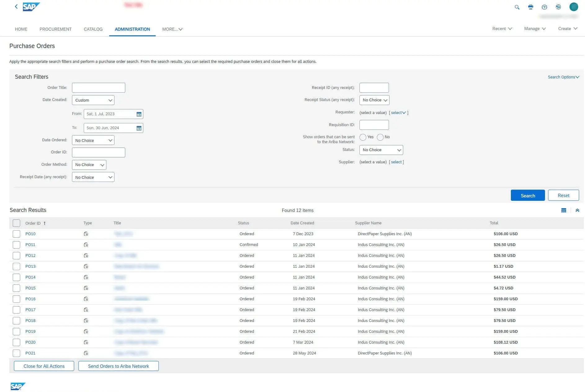Click into the Receipt ID field
The image size is (585, 392).
click(x=374, y=88)
